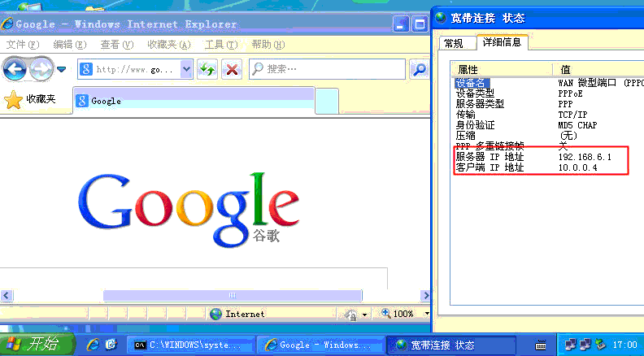The width and height of the screenshot is (644, 356).
Task: Click the first network connection tray icon
Action: click(570, 345)
